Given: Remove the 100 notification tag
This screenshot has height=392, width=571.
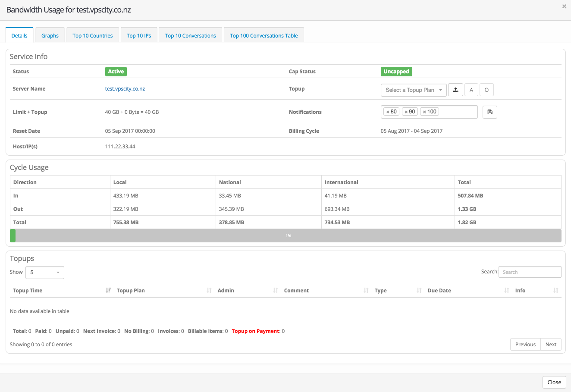Looking at the screenshot, I should click(x=424, y=112).
